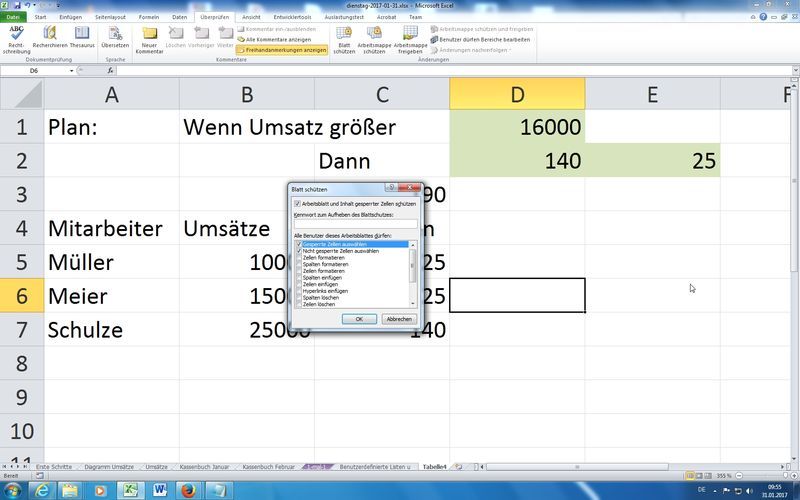
Task: Click the horizontal scrollbar of the sheet
Action: tap(577, 466)
